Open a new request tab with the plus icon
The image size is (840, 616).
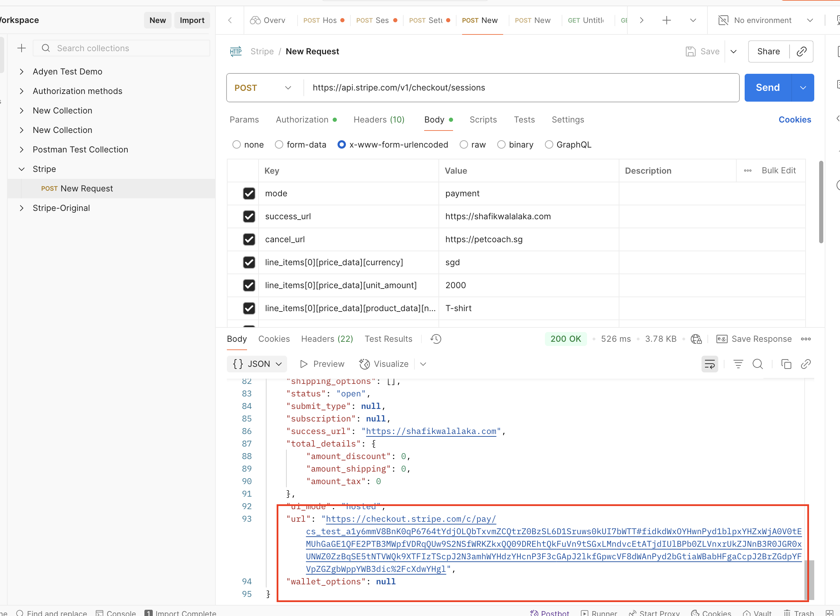pyautogui.click(x=666, y=20)
